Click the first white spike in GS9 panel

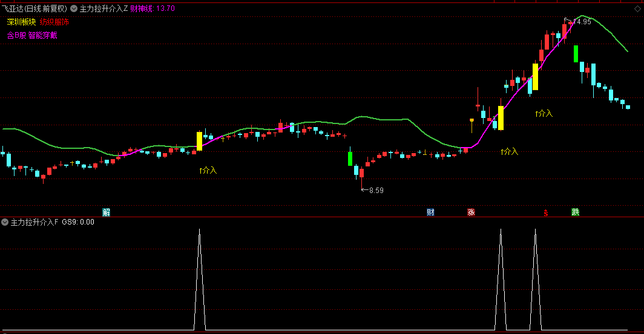click(x=200, y=280)
